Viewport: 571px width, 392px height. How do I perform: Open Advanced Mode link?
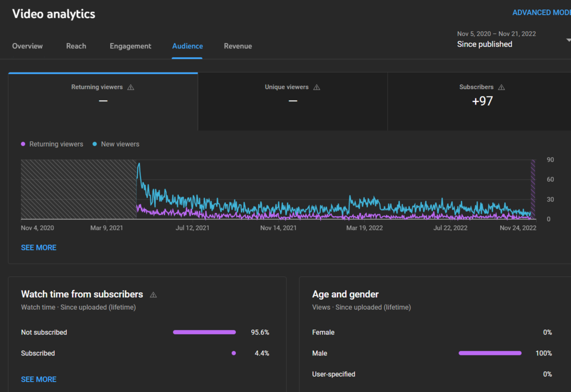coord(540,13)
